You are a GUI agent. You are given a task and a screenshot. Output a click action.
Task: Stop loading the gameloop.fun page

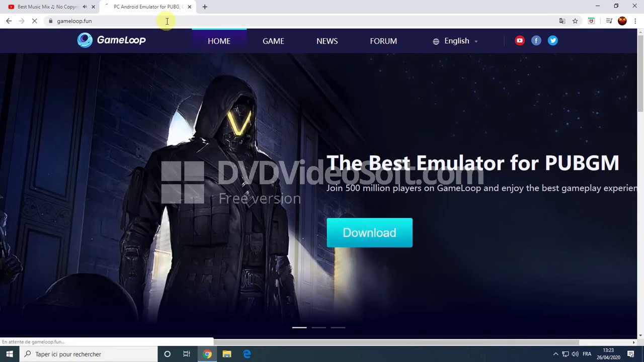pyautogui.click(x=34, y=21)
